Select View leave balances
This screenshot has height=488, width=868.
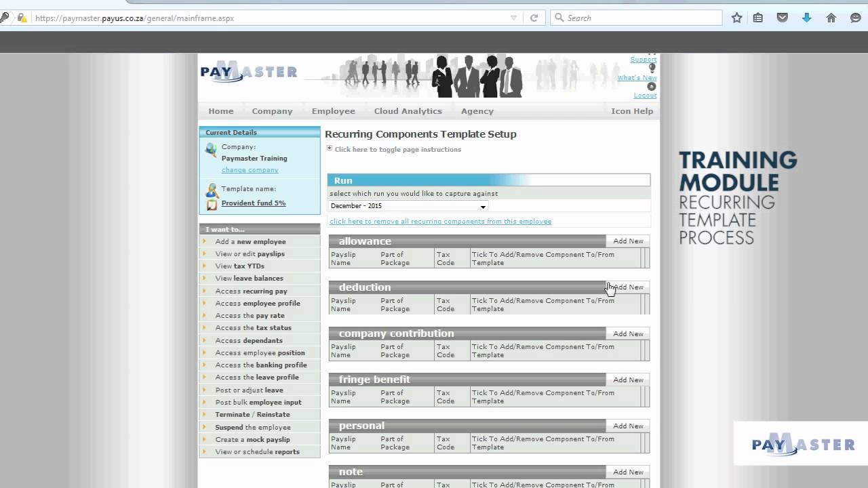click(249, 278)
